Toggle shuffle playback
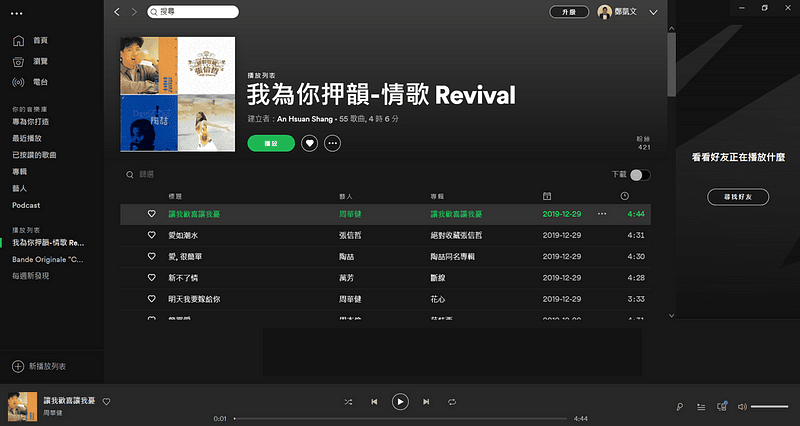The height and width of the screenshot is (426, 800). pos(348,402)
